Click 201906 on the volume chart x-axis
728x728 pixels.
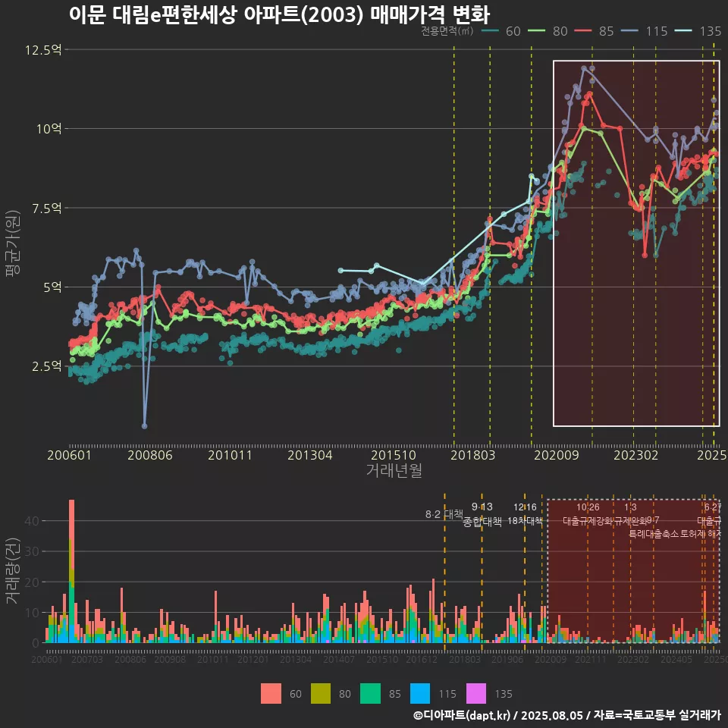click(507, 659)
